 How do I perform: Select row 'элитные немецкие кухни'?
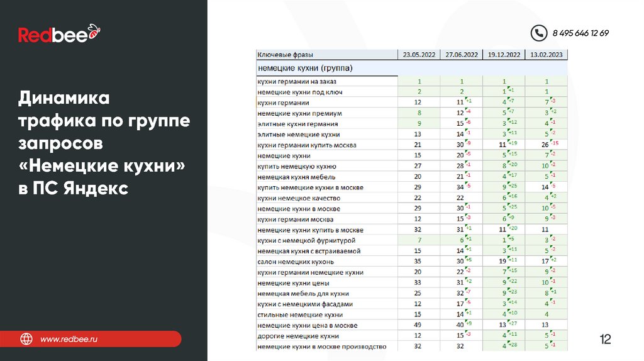coord(412,135)
